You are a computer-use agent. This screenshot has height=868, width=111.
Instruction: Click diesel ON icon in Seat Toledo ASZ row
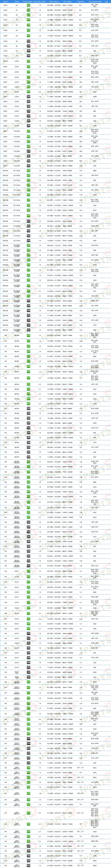click(29, 166)
